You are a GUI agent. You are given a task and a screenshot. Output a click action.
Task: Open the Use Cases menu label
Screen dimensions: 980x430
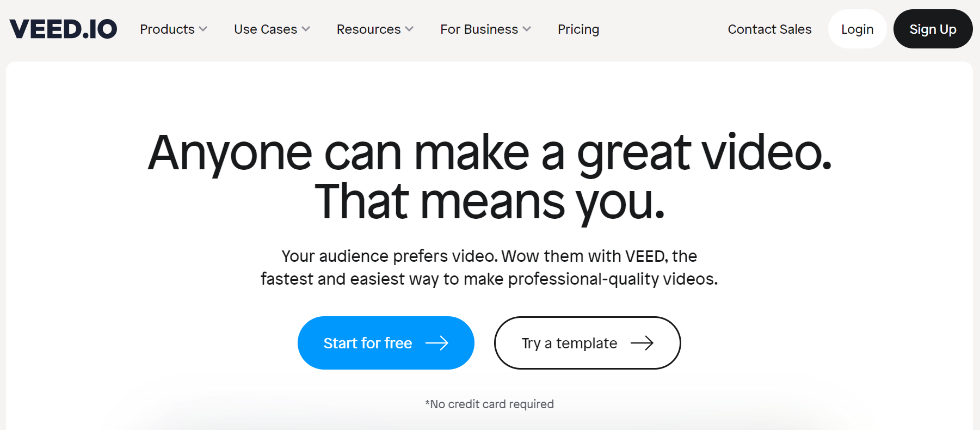click(x=266, y=29)
